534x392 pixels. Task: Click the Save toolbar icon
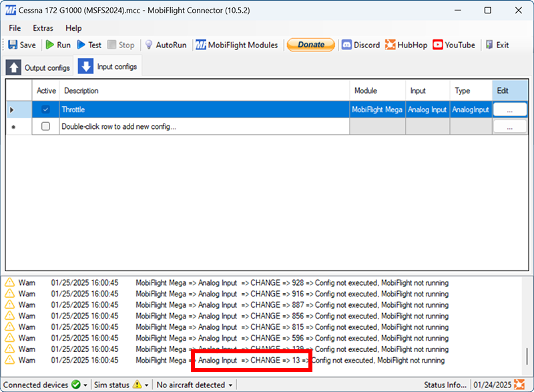tap(13, 45)
